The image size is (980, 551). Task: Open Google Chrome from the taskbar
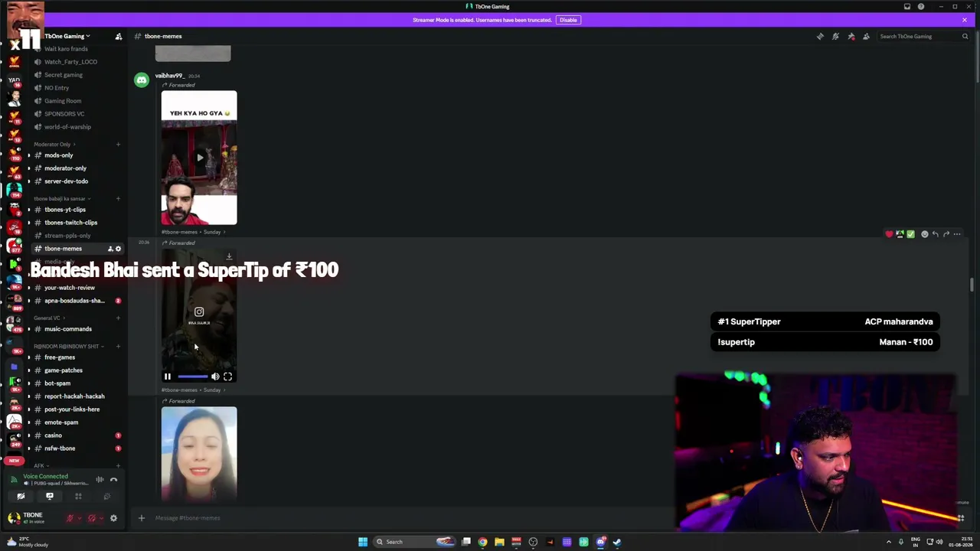click(x=482, y=542)
